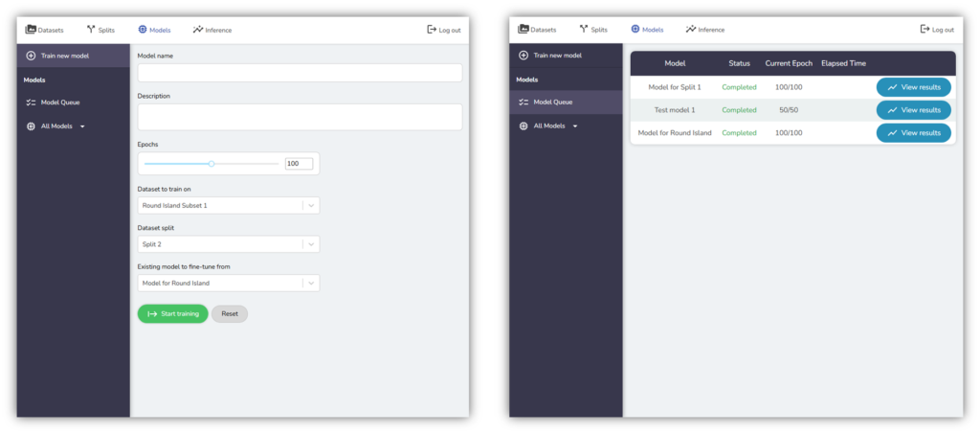
Task: Click the plus icon beside the highlighted Train new model
Action: tap(31, 56)
